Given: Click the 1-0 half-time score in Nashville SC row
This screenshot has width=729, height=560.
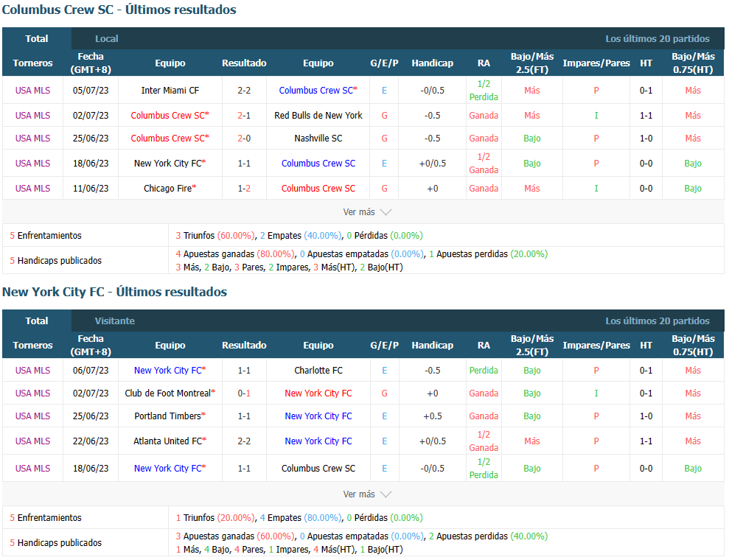Looking at the screenshot, I should (646, 138).
